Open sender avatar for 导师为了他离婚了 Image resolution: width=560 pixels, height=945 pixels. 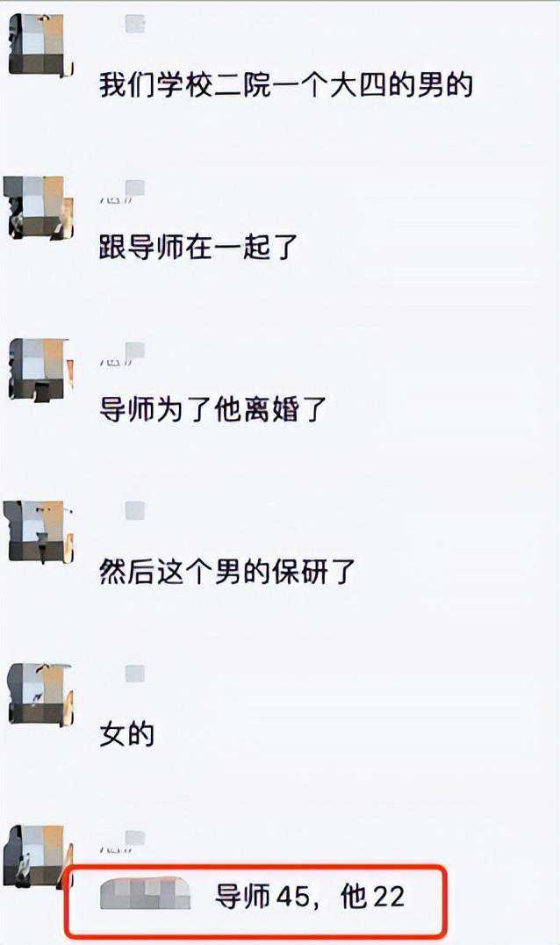click(x=39, y=370)
